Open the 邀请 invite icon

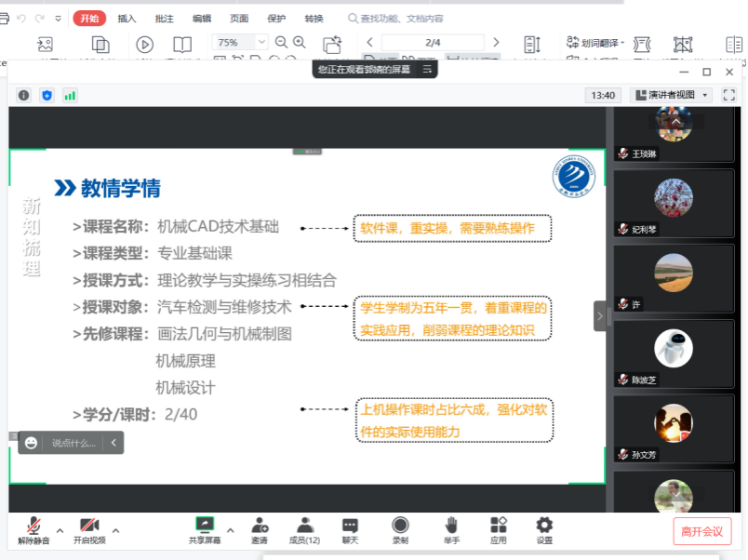pos(260,527)
